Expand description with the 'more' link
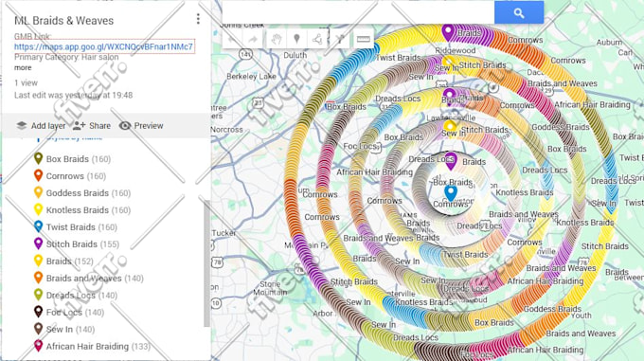 [23, 68]
